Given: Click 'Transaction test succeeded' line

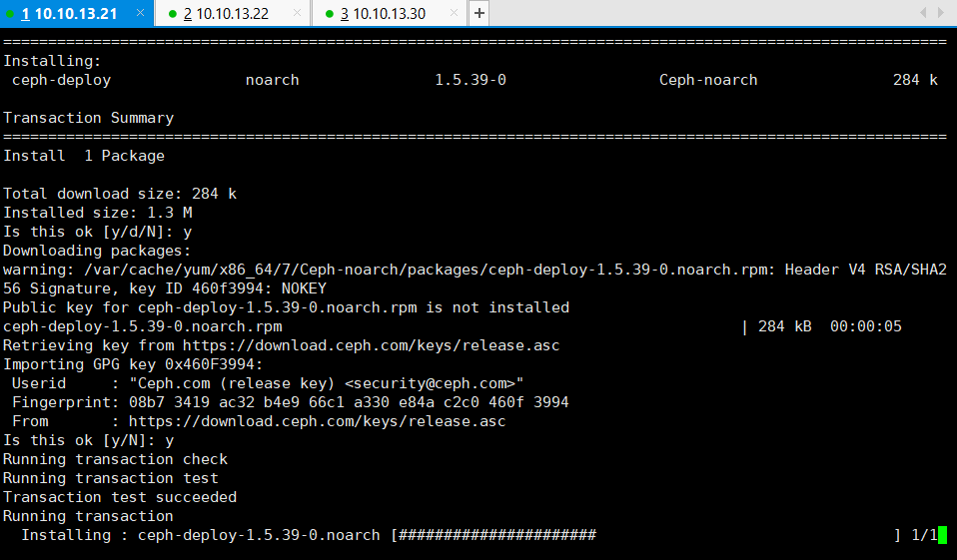Looking at the screenshot, I should (120, 496).
